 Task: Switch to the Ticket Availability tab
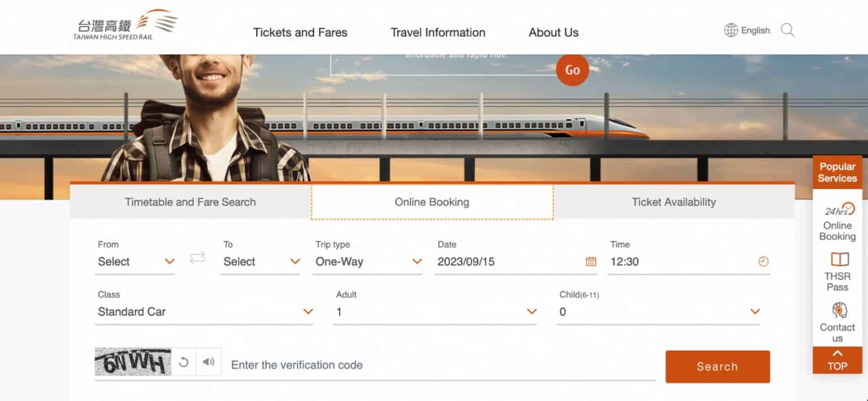point(674,202)
